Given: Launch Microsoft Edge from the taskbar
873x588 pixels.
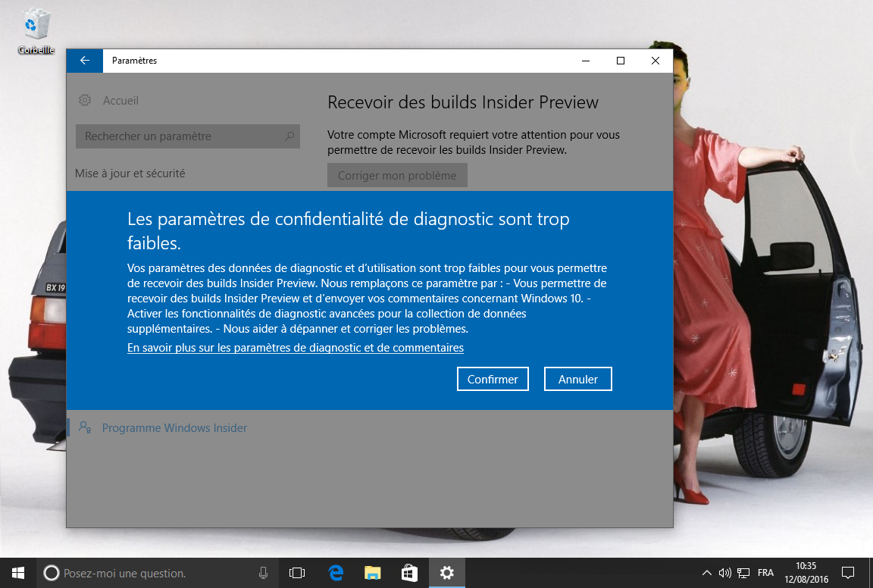Looking at the screenshot, I should click(x=336, y=573).
